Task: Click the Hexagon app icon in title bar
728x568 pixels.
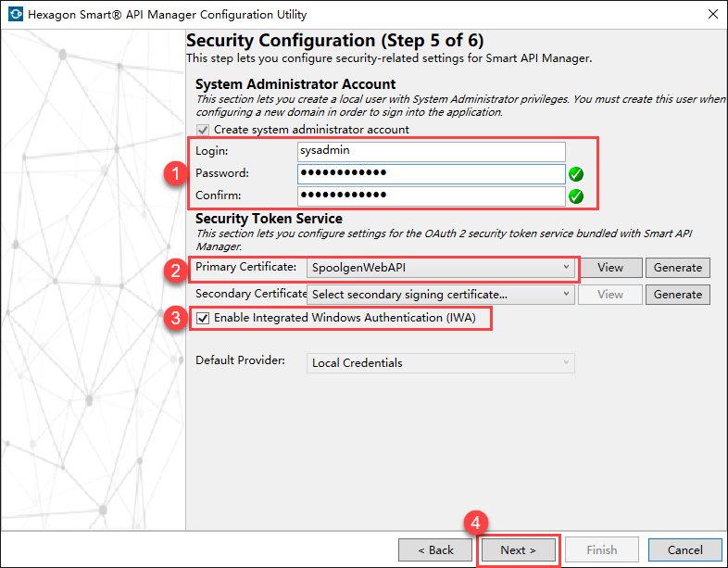Action: (x=16, y=15)
